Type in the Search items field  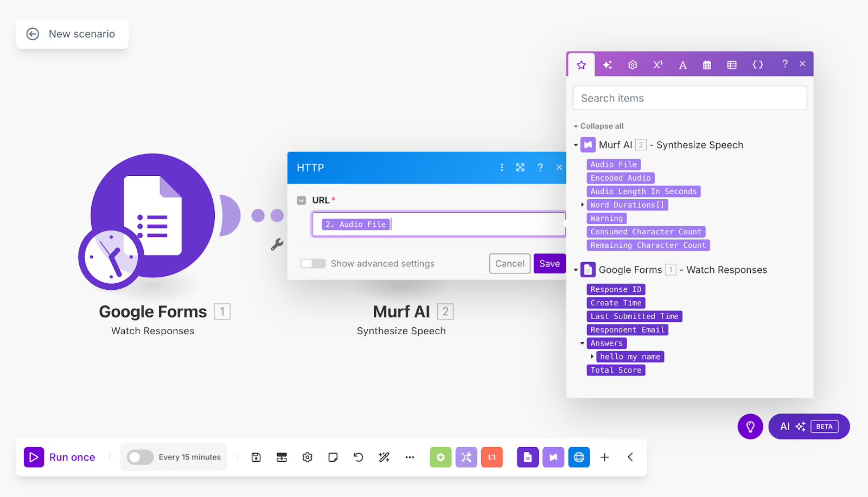click(688, 98)
